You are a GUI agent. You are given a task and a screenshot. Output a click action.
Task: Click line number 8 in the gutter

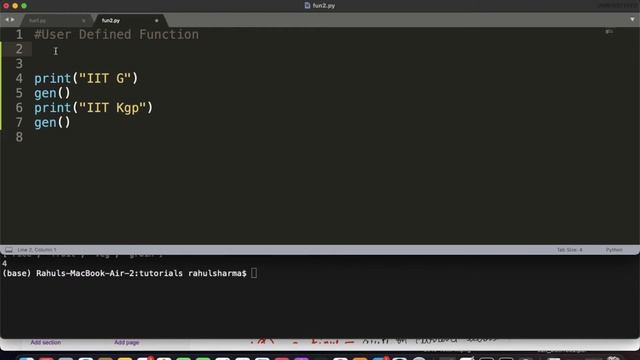(19, 137)
